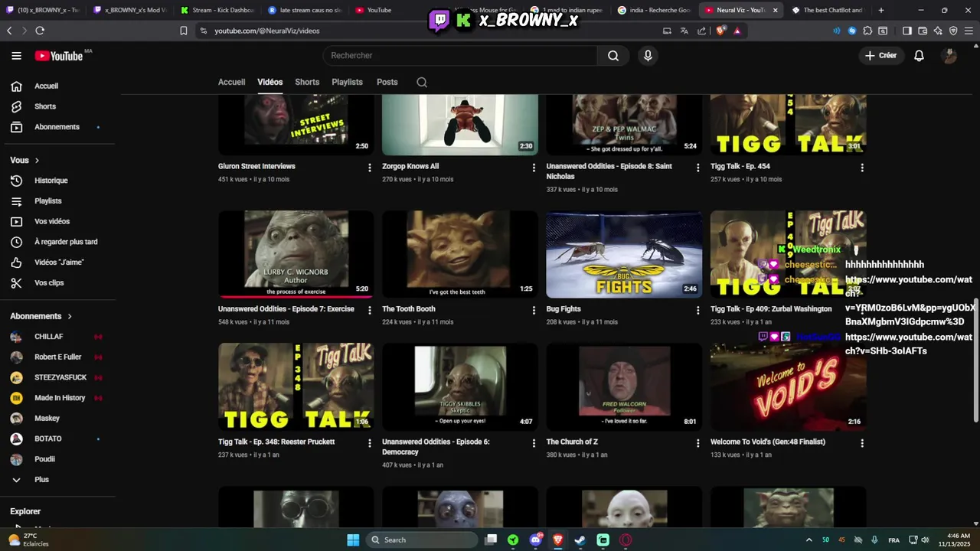The height and width of the screenshot is (551, 980).
Task: Share this page icon
Action: click(701, 31)
